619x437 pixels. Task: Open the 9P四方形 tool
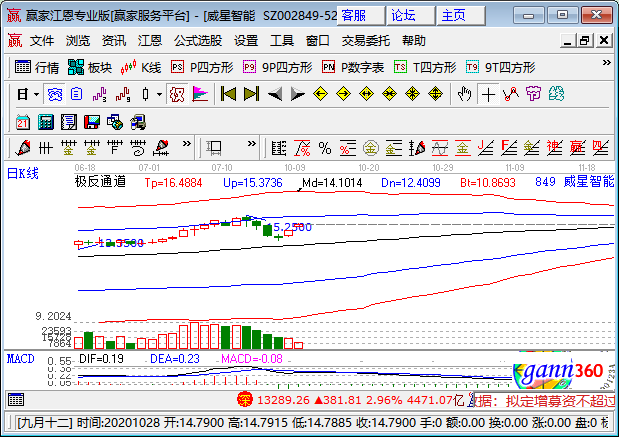pyautogui.click(x=278, y=68)
